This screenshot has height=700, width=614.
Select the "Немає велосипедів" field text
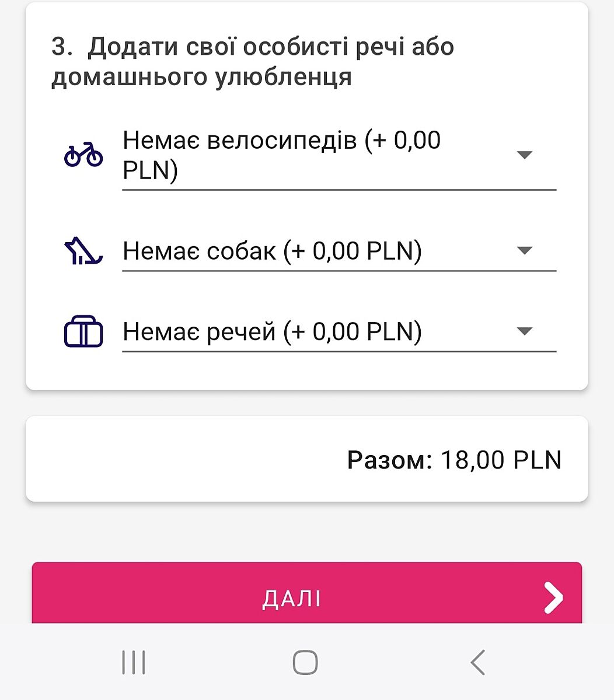coord(281,155)
